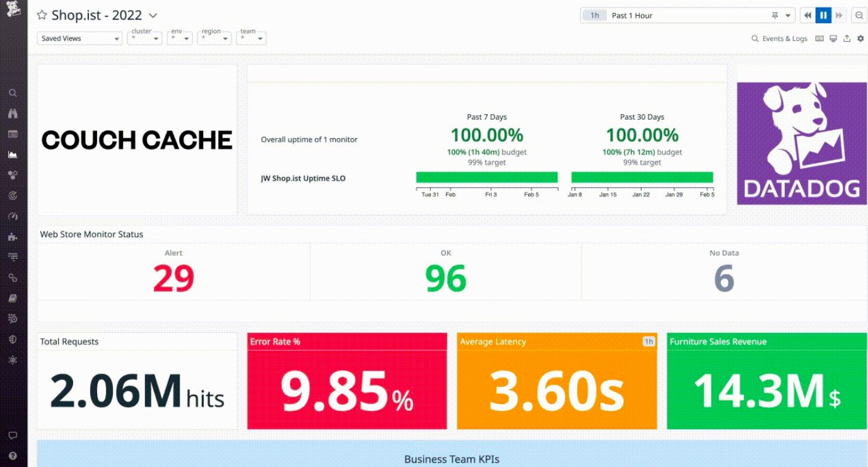The image size is (868, 467).
Task: Click the Average Latency widget value 3.60s
Action: point(557,391)
